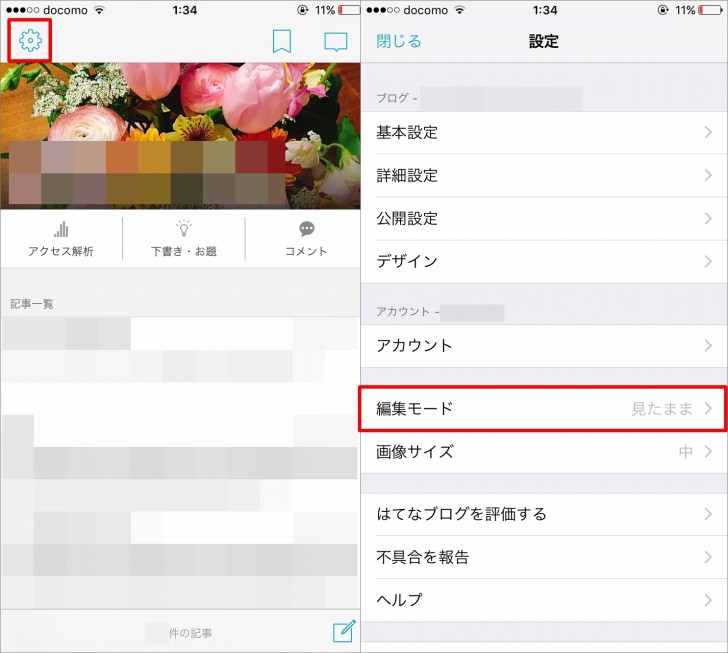This screenshot has height=653, width=728.
Task: Expand デザイン row chevron
Action: [x=707, y=261]
